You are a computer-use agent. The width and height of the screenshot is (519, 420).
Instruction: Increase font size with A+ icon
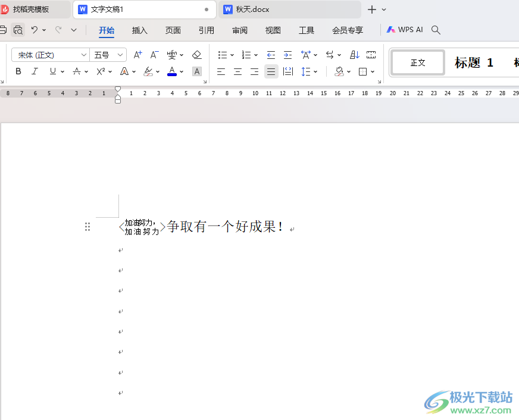point(137,55)
